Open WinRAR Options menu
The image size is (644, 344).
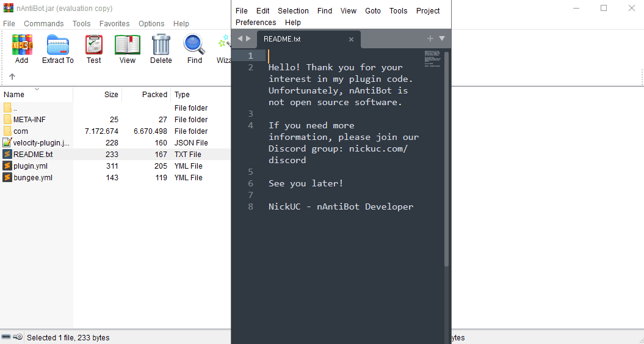(x=151, y=23)
